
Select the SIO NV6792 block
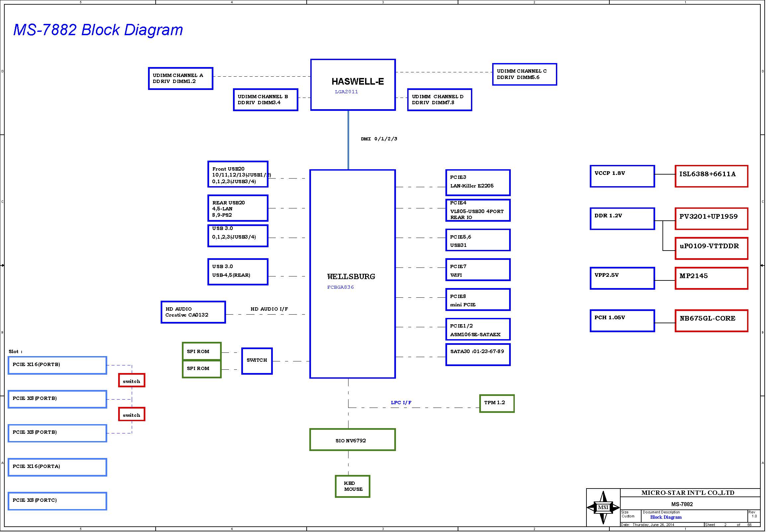click(352, 440)
